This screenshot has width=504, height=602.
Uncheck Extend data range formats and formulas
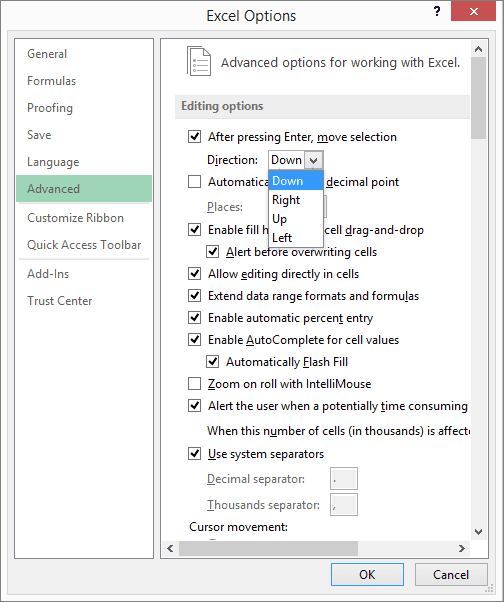[x=194, y=295]
